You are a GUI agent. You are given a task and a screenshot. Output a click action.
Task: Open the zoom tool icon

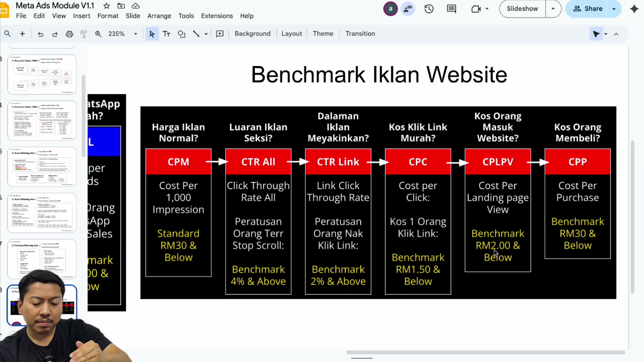(98, 34)
